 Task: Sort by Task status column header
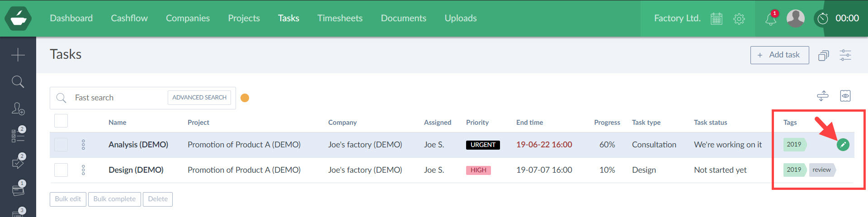tap(711, 123)
